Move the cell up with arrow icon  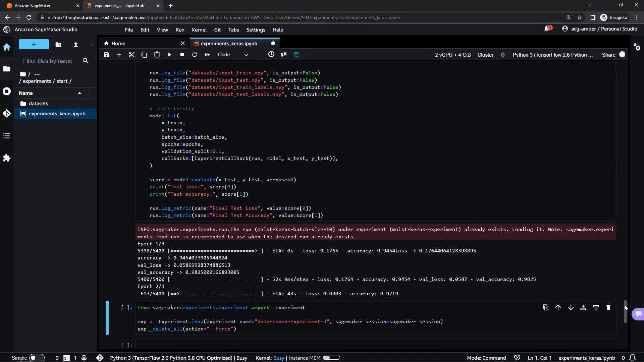(x=558, y=307)
